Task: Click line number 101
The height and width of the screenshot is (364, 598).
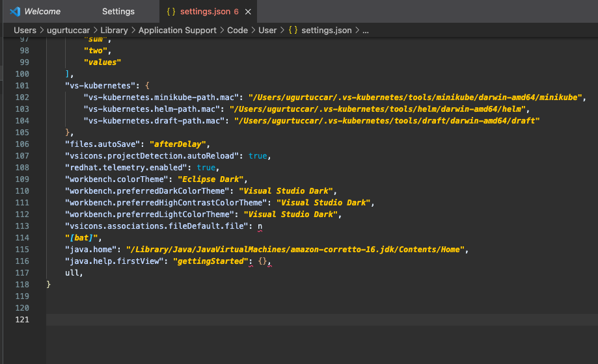Action: point(22,85)
